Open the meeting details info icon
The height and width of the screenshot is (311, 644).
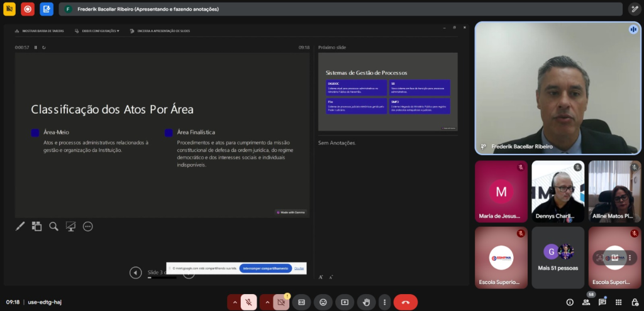pyautogui.click(x=570, y=302)
